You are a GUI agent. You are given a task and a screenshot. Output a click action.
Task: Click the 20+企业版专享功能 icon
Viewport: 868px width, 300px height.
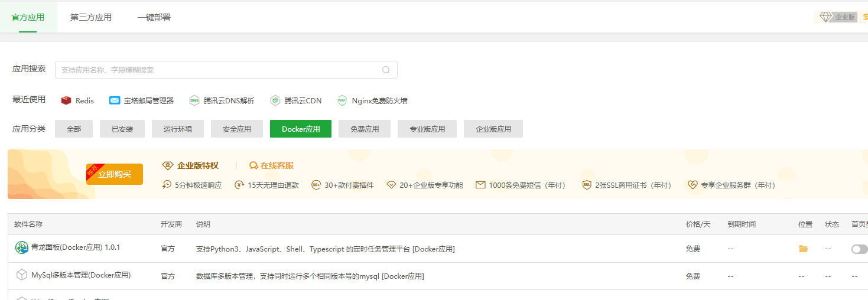point(391,185)
